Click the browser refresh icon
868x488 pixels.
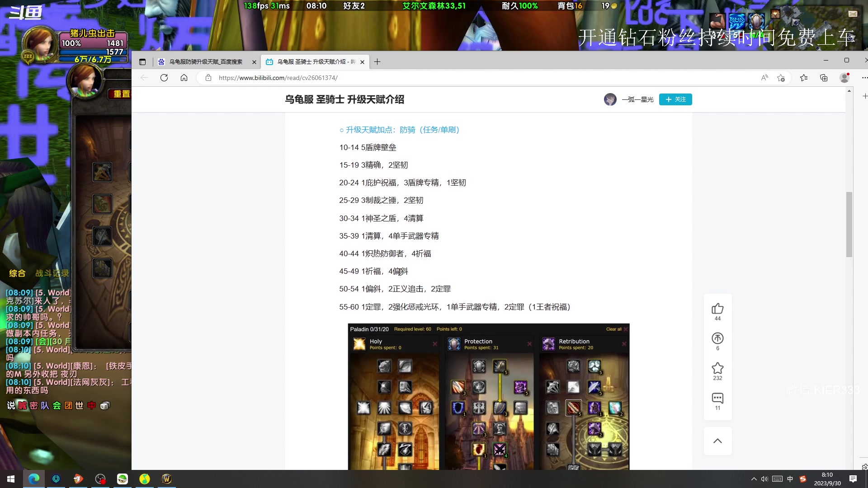coord(164,78)
